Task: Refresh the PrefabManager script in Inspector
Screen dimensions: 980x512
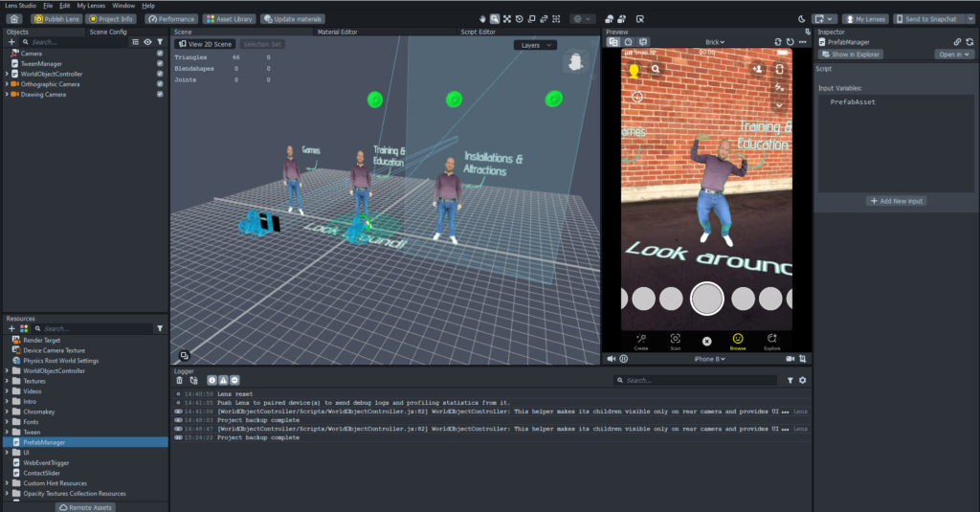Action: pyautogui.click(x=969, y=42)
